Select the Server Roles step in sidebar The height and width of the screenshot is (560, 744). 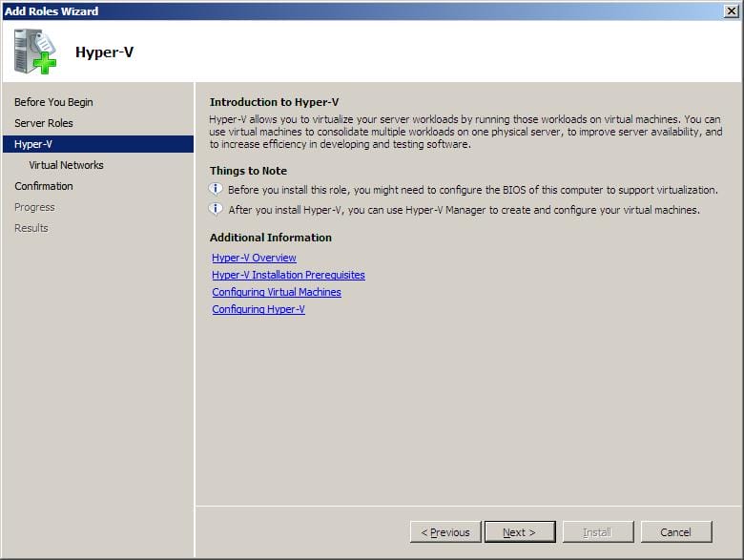pyautogui.click(x=44, y=123)
